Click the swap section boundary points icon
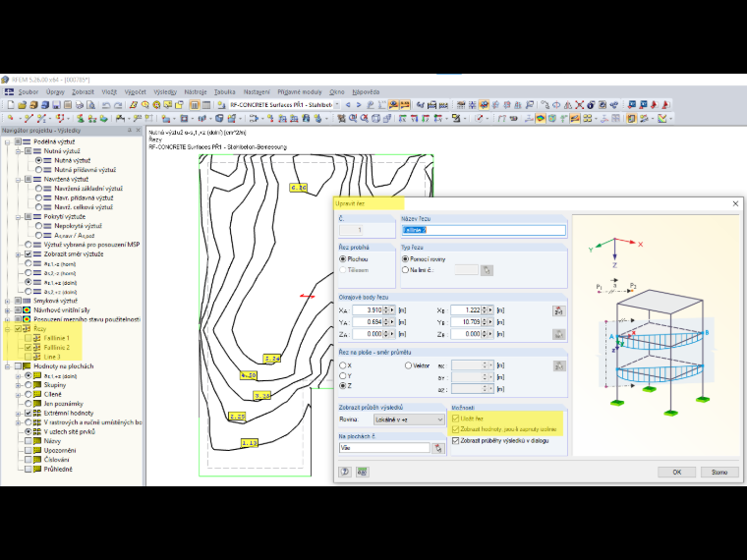This screenshot has height=560, width=747. coord(559,311)
